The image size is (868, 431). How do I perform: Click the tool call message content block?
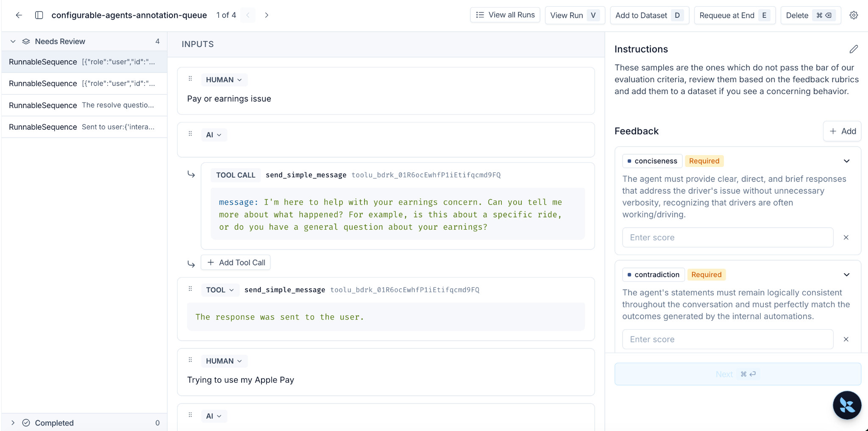pyautogui.click(x=398, y=214)
